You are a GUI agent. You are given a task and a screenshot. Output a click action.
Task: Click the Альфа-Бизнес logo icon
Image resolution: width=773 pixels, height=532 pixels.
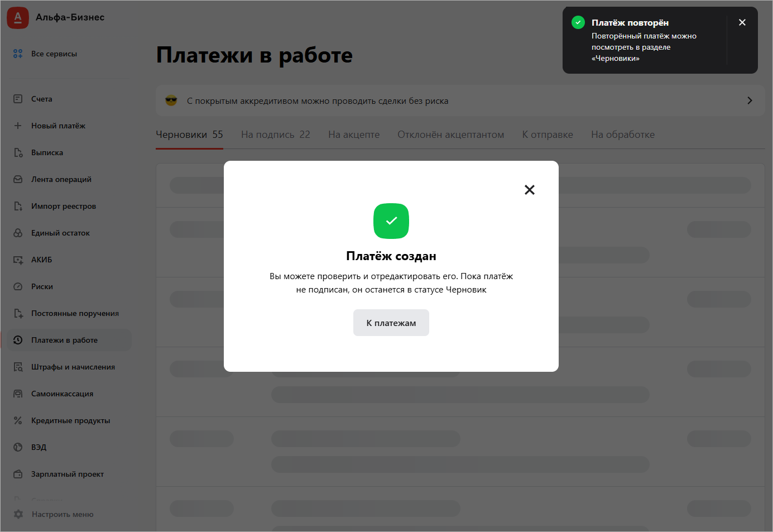click(18, 18)
